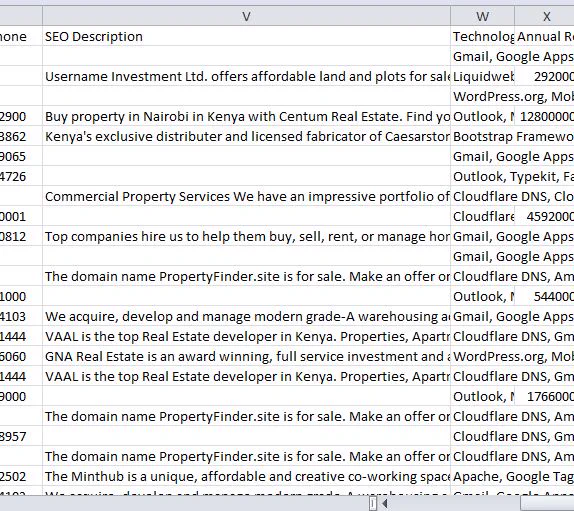Click the 'Kenya's exclusive distributer' cell
The width and height of the screenshot is (574, 511).
coord(246,136)
